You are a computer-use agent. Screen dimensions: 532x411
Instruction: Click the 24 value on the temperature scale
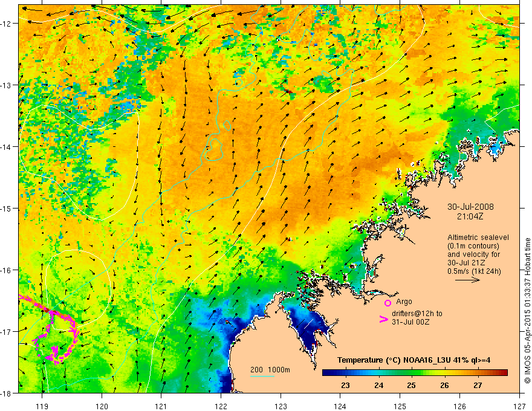(x=378, y=385)
